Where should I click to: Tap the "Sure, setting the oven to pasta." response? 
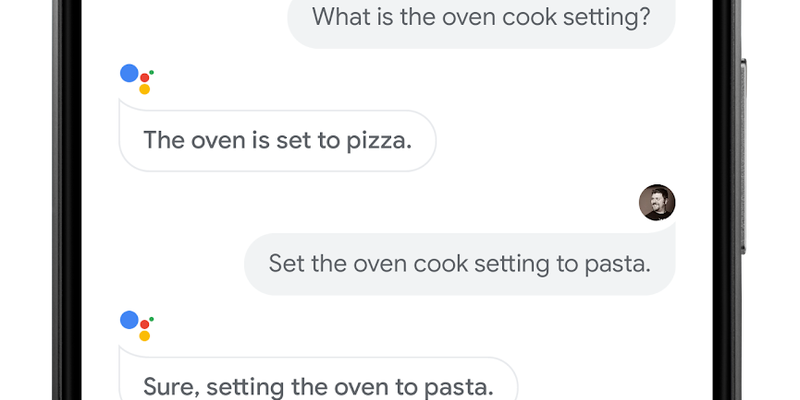tap(318, 385)
